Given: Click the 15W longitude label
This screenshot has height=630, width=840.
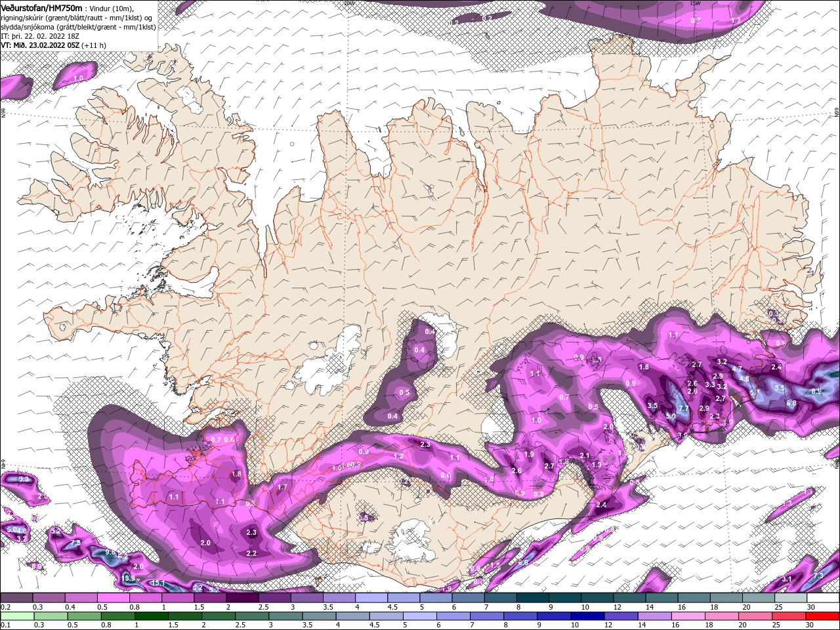Looking at the screenshot, I should click(x=695, y=3).
